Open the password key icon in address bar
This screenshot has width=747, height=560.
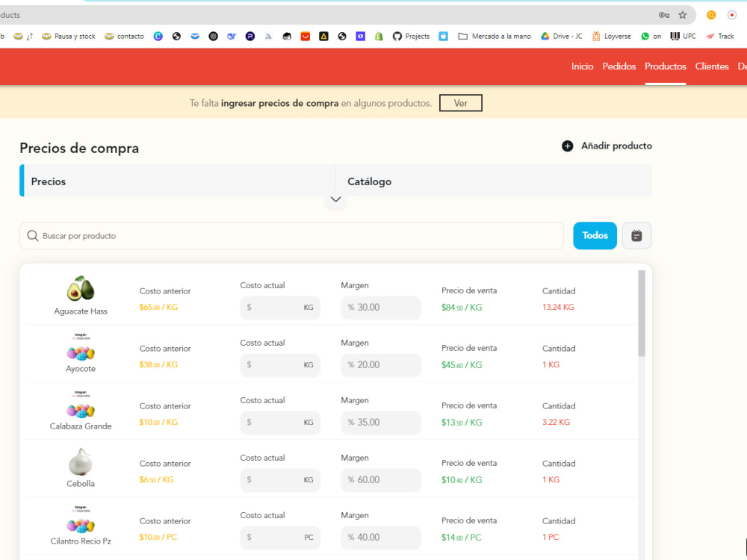(663, 15)
